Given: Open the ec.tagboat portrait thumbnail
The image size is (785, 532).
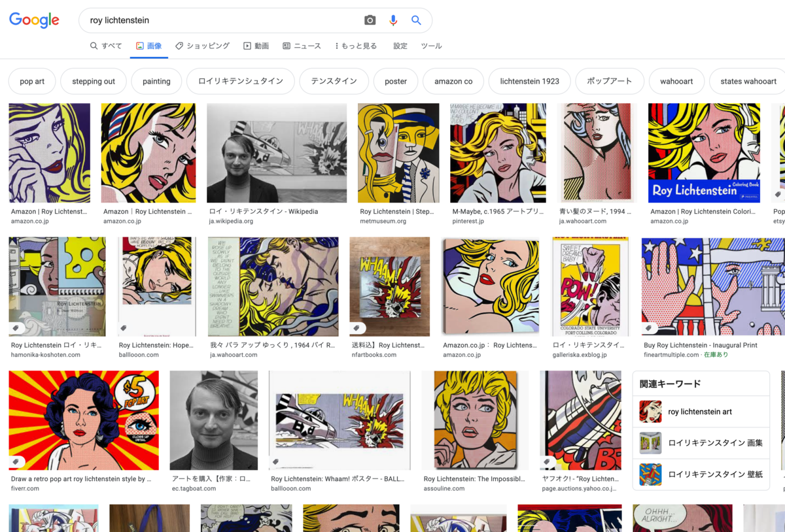Looking at the screenshot, I should [214, 420].
